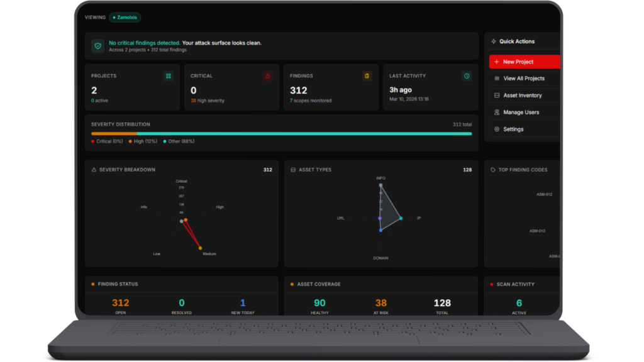
Task: Click the database icon beside Asset Types
Action: coord(293,170)
